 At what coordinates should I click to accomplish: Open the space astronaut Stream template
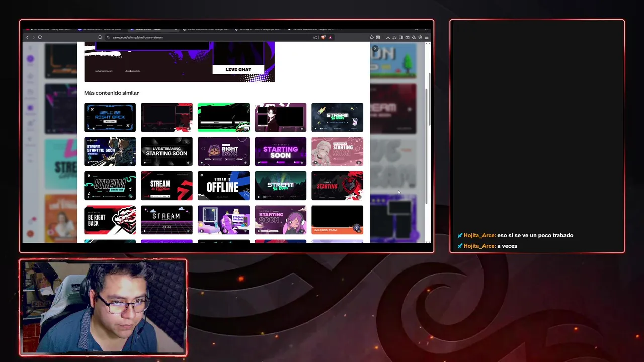[x=337, y=117]
